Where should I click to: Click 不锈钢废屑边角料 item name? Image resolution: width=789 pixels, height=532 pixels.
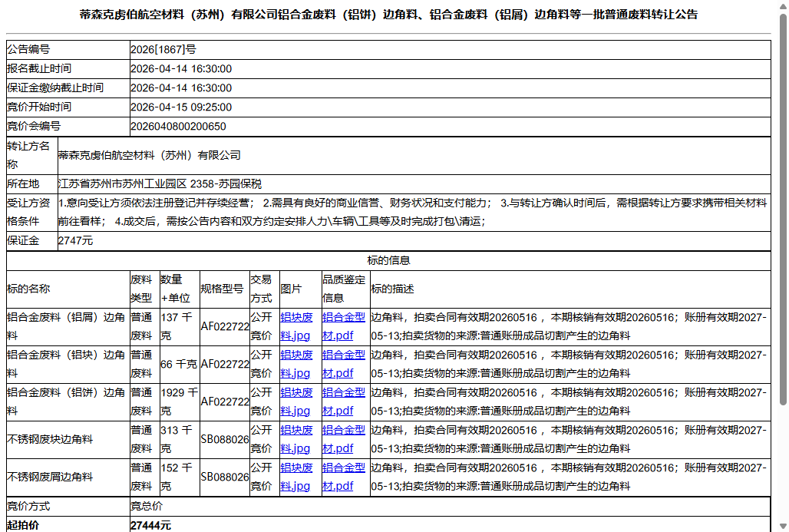[50, 477]
